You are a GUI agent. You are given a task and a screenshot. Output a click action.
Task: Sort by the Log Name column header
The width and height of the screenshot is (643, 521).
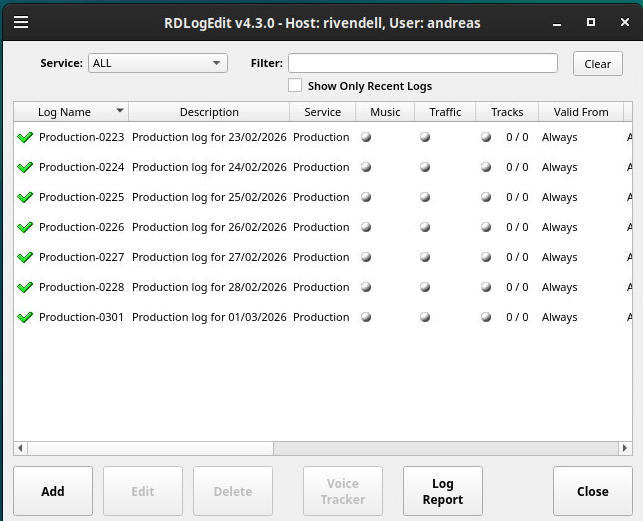click(x=71, y=112)
